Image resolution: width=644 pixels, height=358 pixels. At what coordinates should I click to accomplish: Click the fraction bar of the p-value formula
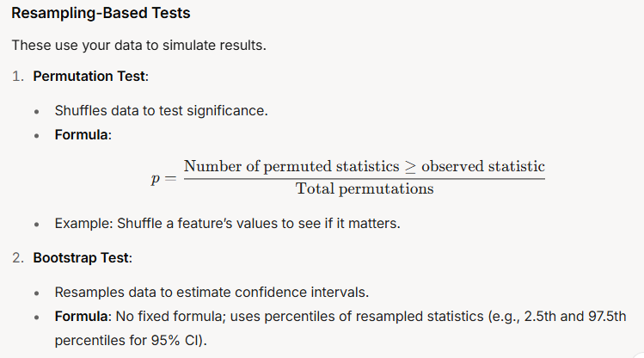pos(365,179)
